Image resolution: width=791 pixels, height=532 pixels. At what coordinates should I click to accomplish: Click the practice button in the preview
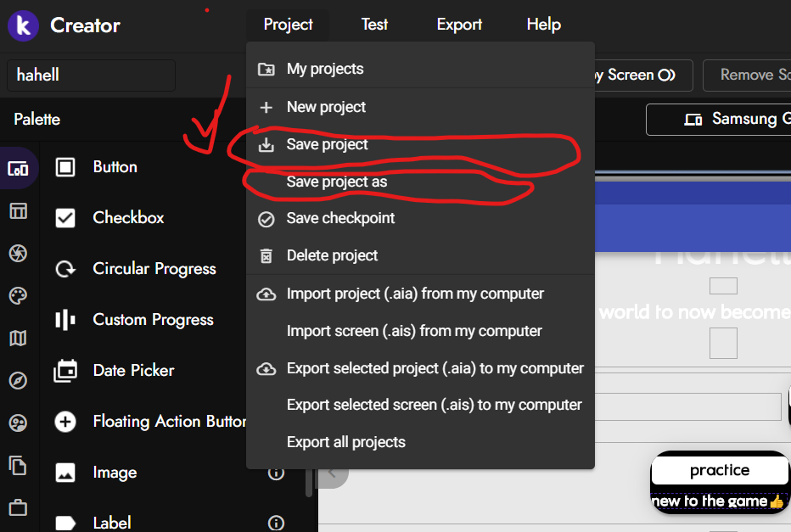720,470
